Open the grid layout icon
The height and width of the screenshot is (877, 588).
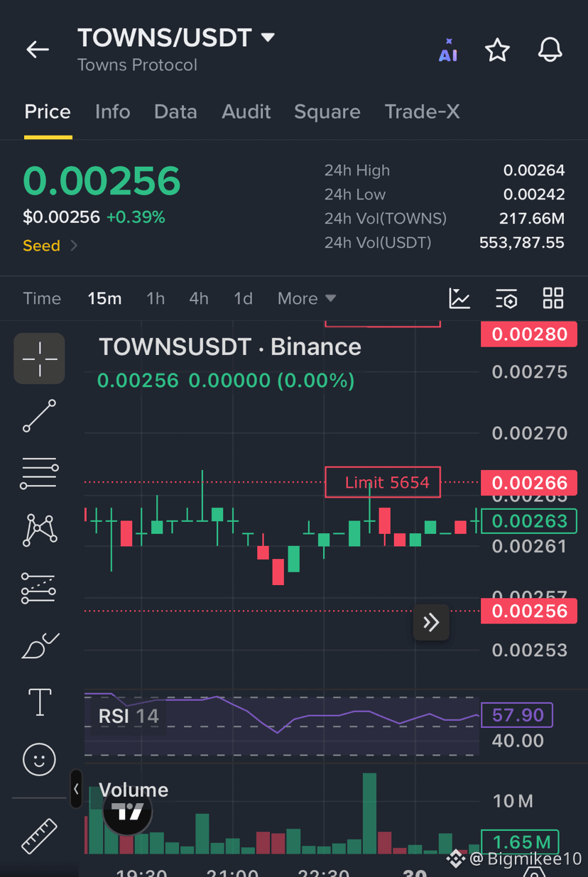coord(553,298)
